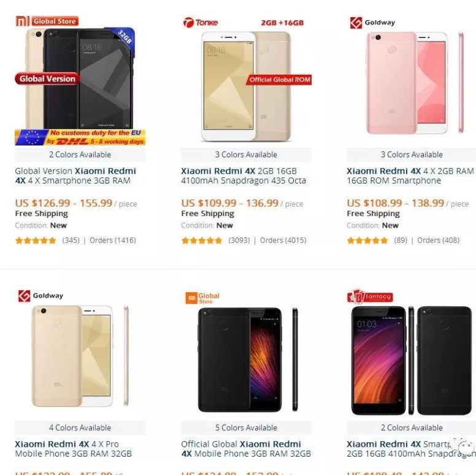The height and width of the screenshot is (475, 476).
Task: Open Xiaomi Redmi 4X 4 X 2GB RAM listing
Action: [410, 176]
